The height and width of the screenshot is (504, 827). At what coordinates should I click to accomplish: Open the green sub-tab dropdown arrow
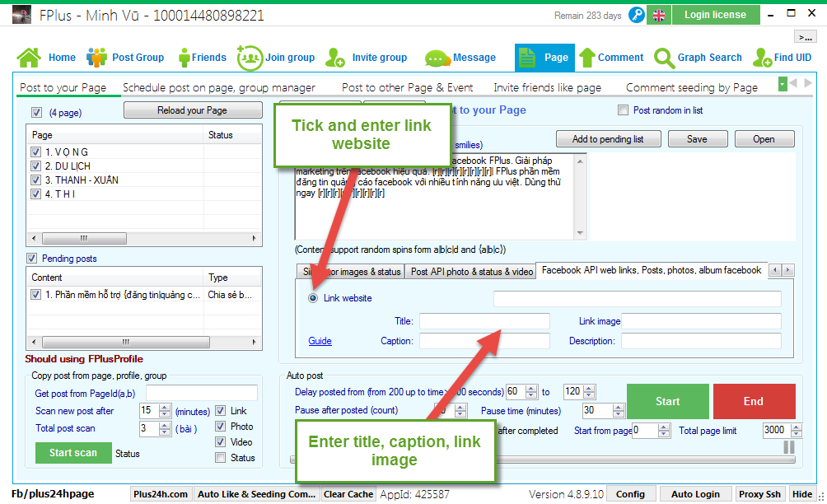pos(783,84)
